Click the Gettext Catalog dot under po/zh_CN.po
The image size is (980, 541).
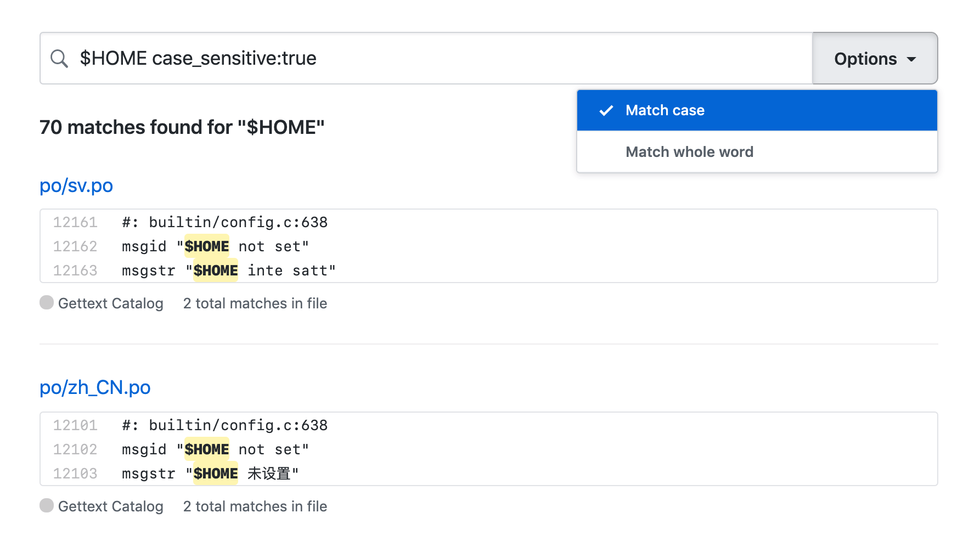coord(47,505)
